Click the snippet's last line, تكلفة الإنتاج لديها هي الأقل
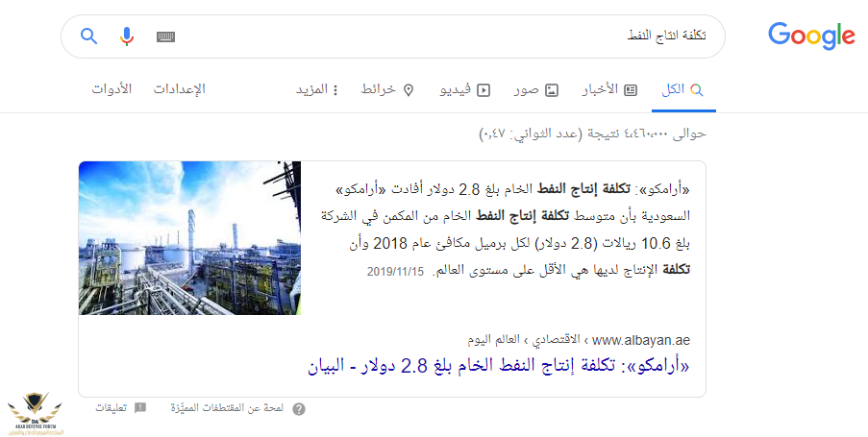 (x=562, y=270)
